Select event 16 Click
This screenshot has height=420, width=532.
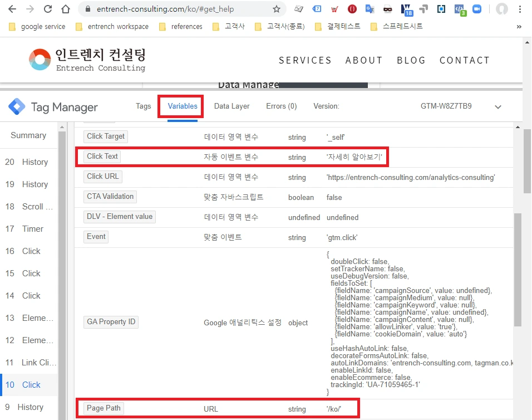[28, 251]
